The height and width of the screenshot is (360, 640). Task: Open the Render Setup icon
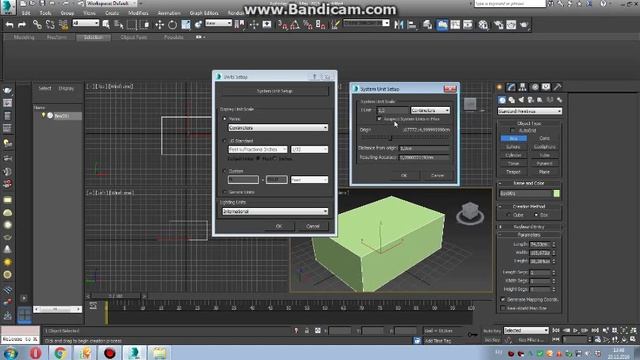pos(498,25)
